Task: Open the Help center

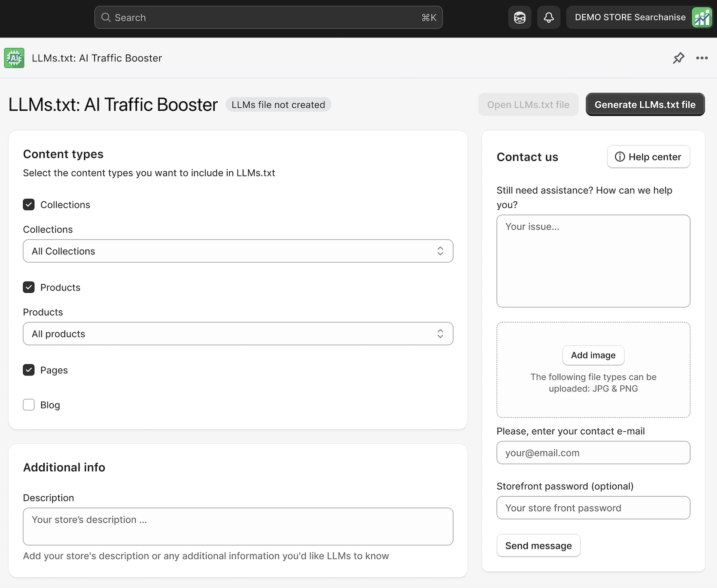Action: pos(648,157)
